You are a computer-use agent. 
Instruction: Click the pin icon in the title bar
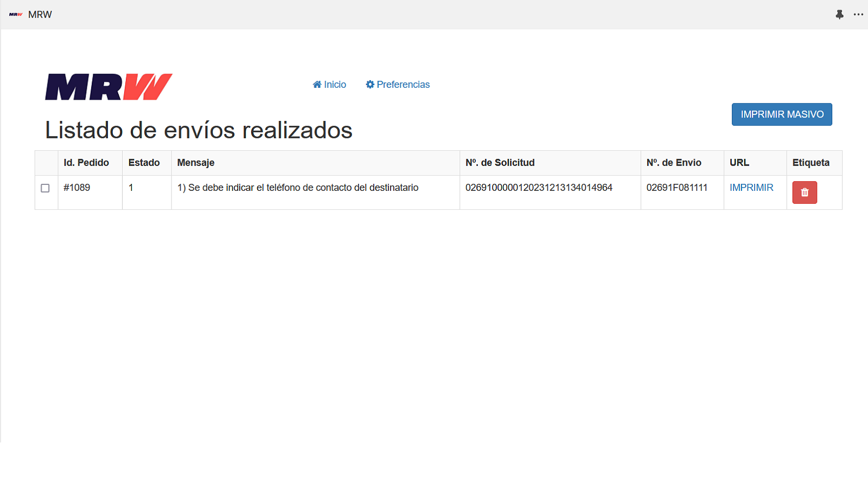coord(839,15)
